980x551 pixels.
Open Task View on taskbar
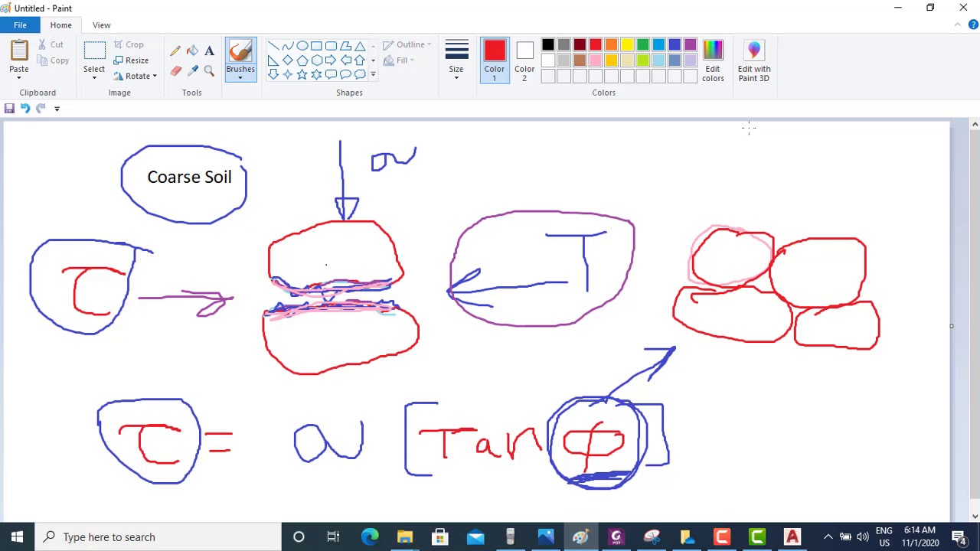[x=333, y=537]
